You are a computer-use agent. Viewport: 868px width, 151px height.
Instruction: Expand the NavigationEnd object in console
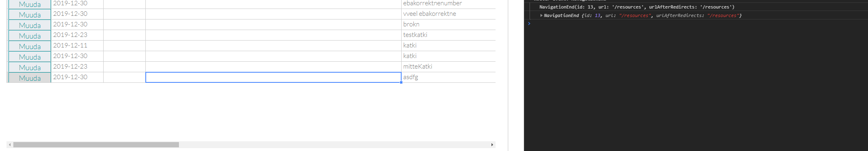(x=541, y=15)
